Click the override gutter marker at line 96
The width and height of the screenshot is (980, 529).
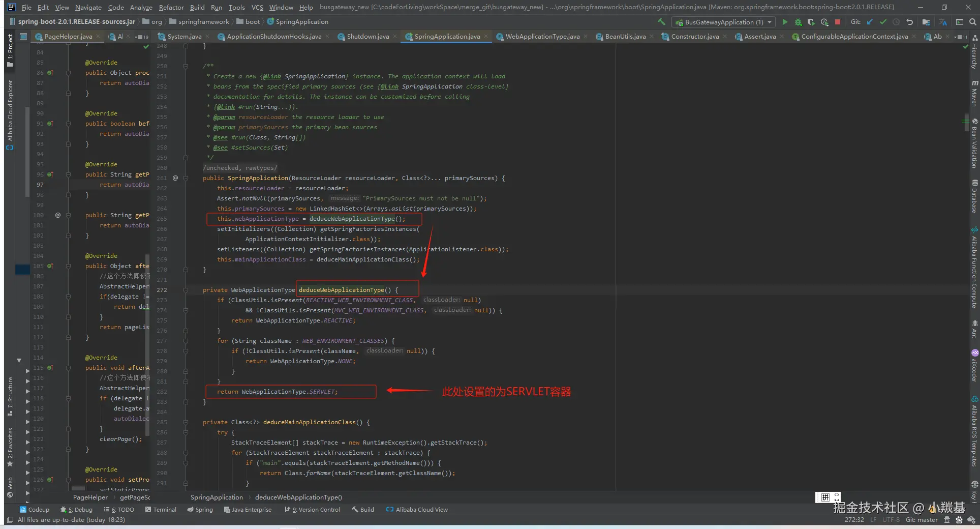tap(50, 174)
